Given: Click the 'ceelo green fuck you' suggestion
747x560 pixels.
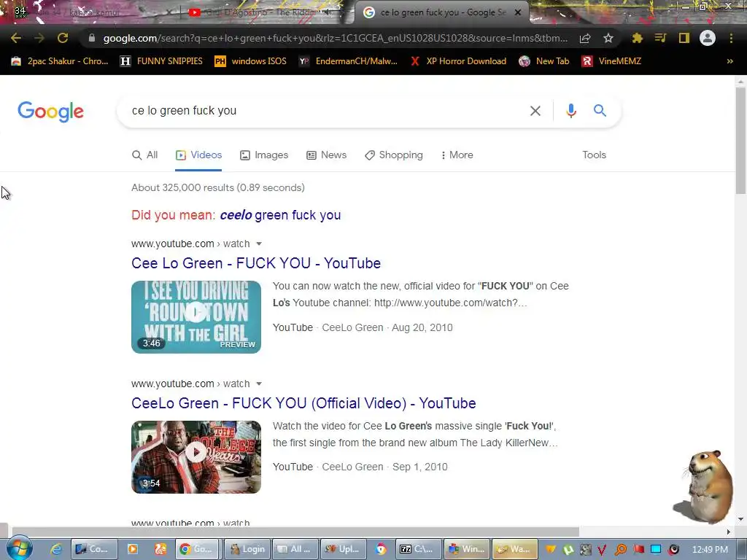Looking at the screenshot, I should tap(280, 215).
